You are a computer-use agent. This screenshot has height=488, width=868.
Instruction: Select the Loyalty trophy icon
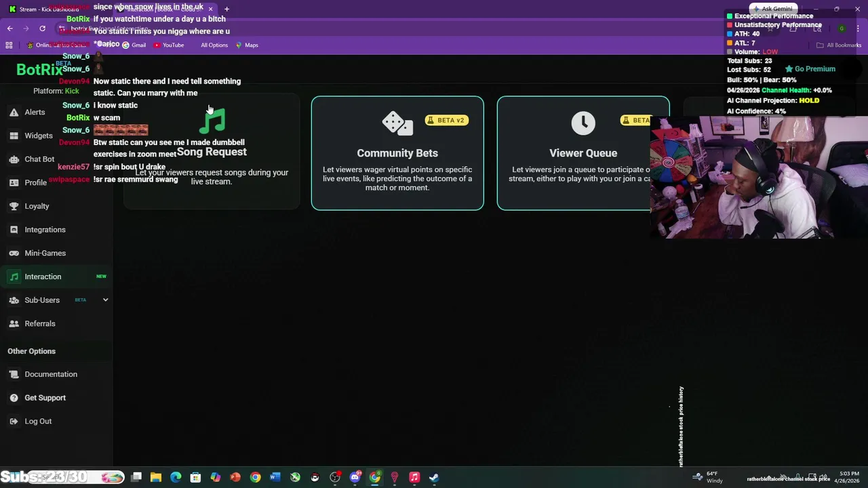coord(14,206)
